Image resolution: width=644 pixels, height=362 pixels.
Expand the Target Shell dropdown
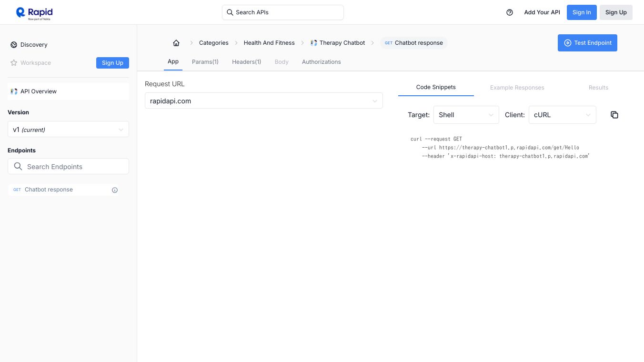point(466,115)
